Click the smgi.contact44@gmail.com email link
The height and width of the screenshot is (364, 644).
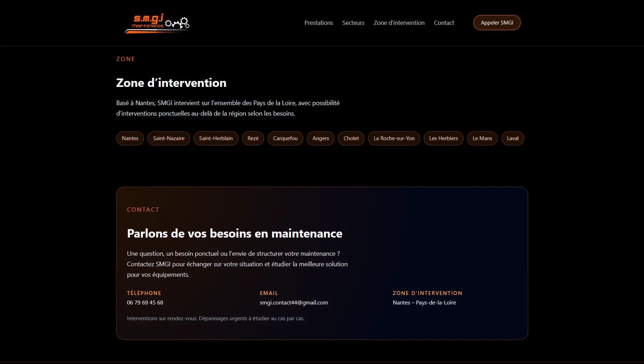[x=293, y=303]
